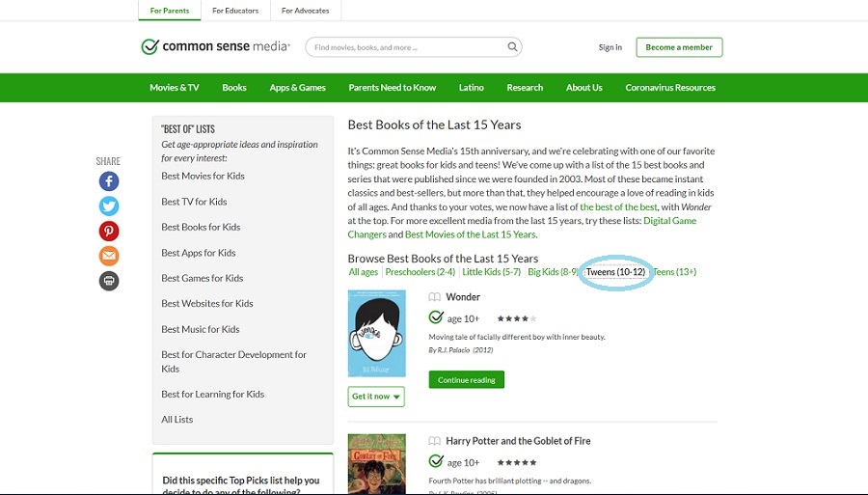This screenshot has width=868, height=495.
Task: Click the Become a member button
Action: [679, 47]
